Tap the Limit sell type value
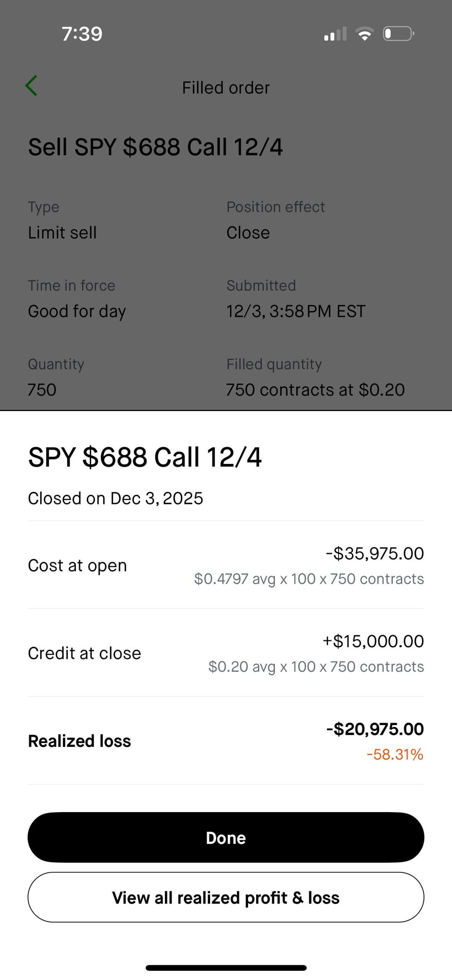This screenshot has width=452, height=980. pos(62,233)
